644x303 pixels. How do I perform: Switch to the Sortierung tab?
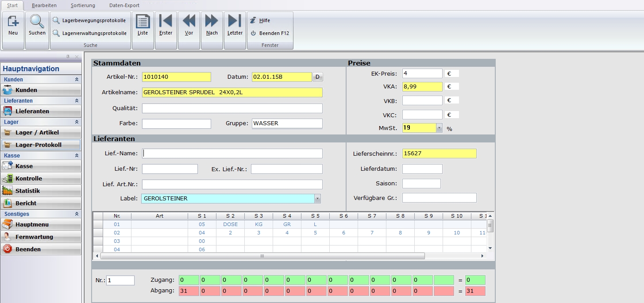83,5
